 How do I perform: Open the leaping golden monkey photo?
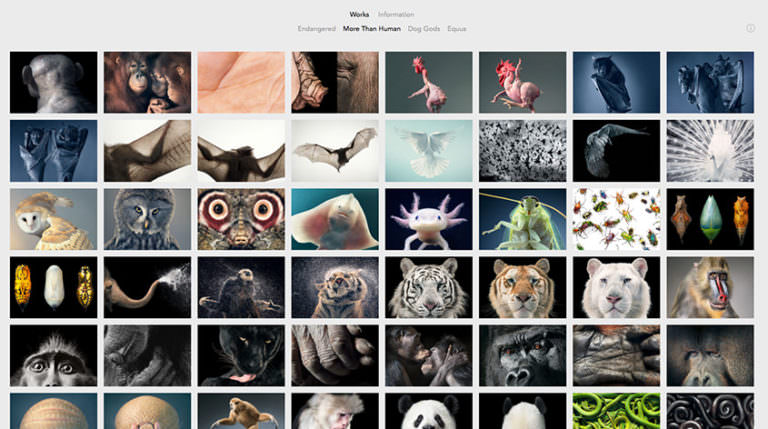[241, 411]
